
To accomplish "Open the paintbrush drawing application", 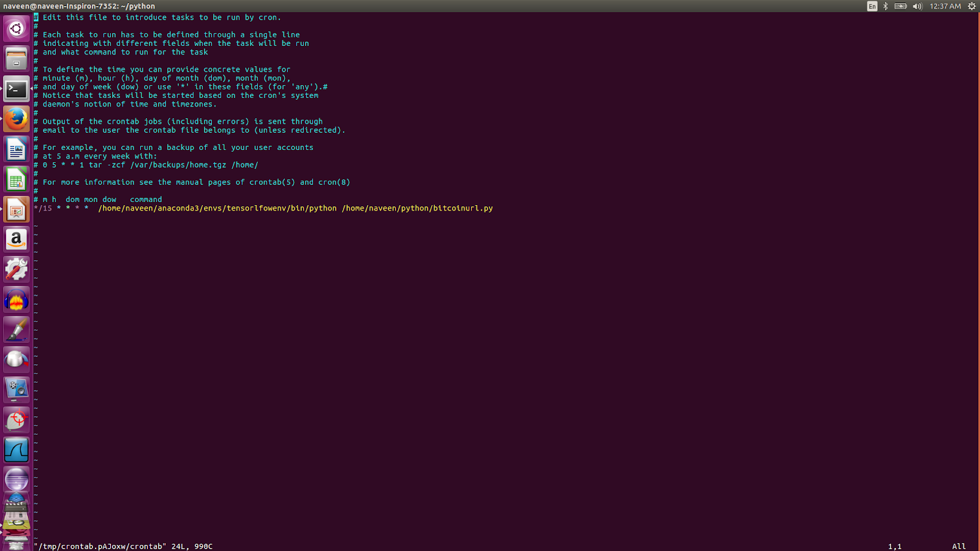I will 16,329.
